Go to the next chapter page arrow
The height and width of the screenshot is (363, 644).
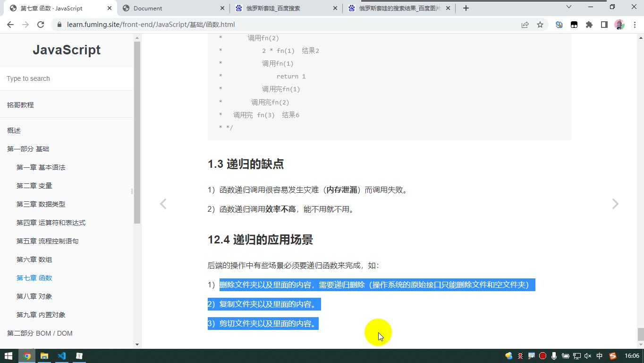(x=615, y=204)
